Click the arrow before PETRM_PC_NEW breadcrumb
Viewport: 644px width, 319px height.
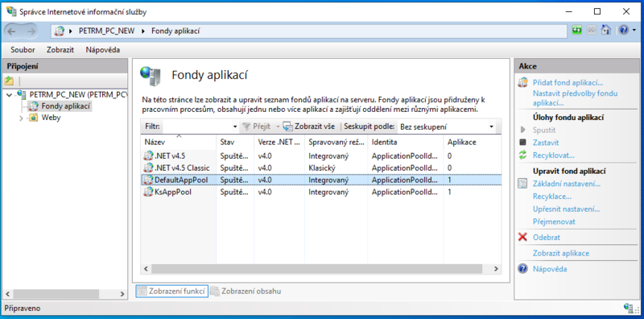tap(71, 31)
